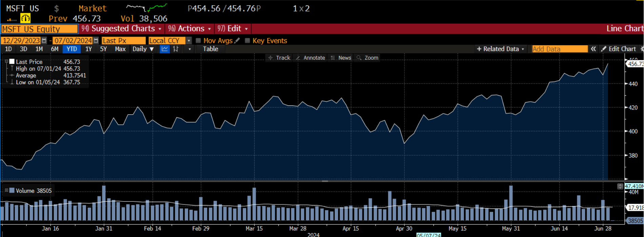Image resolution: width=644 pixels, height=237 pixels.
Task: Activate Track crosshair tool
Action: (279, 58)
